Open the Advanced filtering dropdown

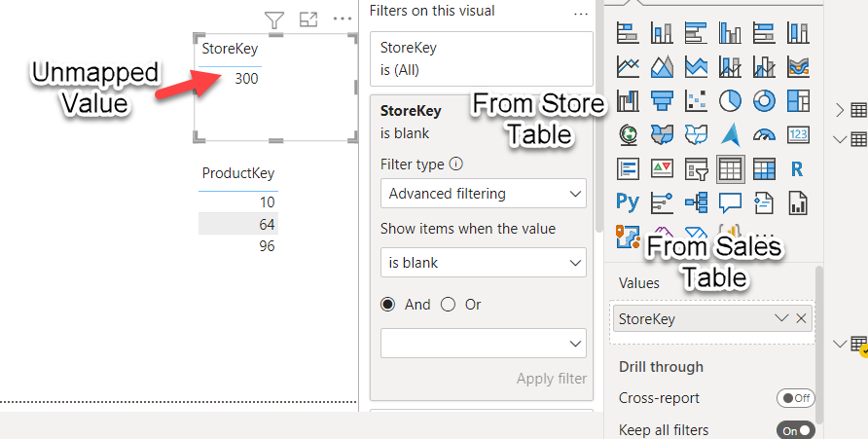[x=483, y=194]
